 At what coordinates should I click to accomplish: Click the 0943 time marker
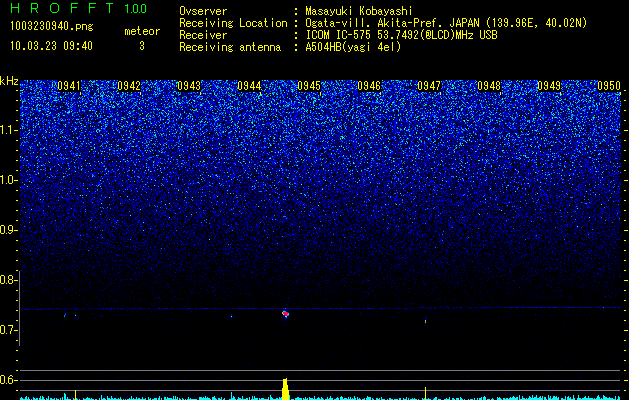click(189, 86)
